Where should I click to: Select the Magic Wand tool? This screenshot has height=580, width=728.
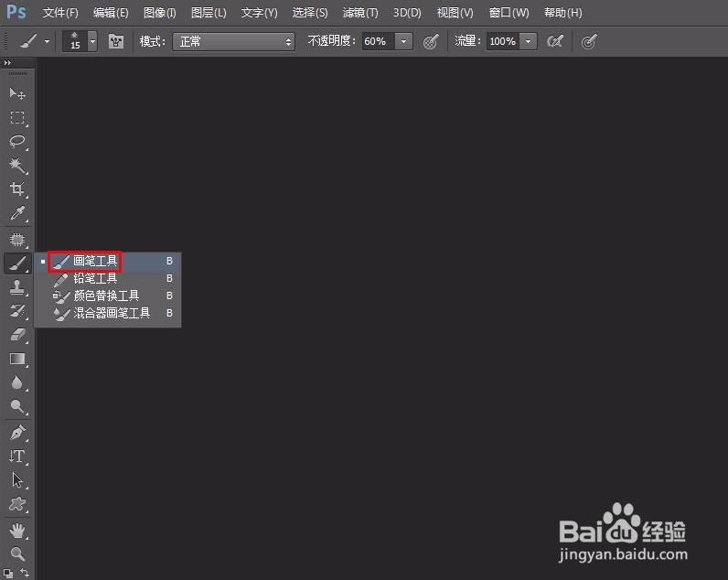tap(17, 165)
